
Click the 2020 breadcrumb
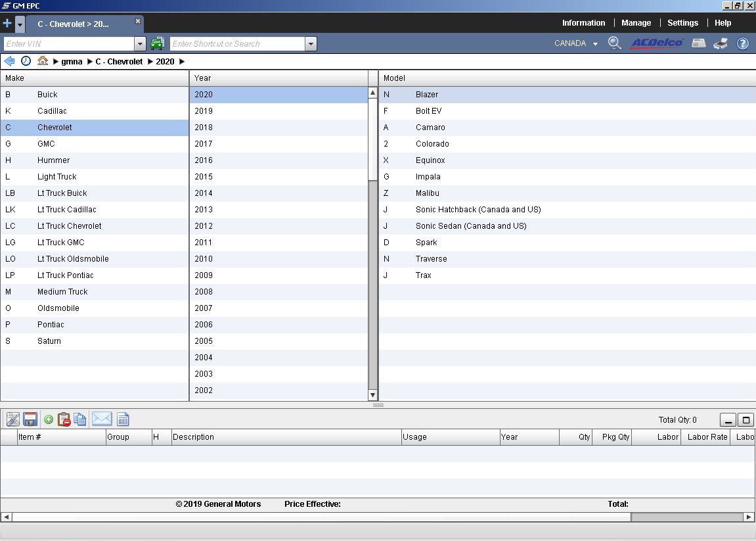click(x=165, y=61)
